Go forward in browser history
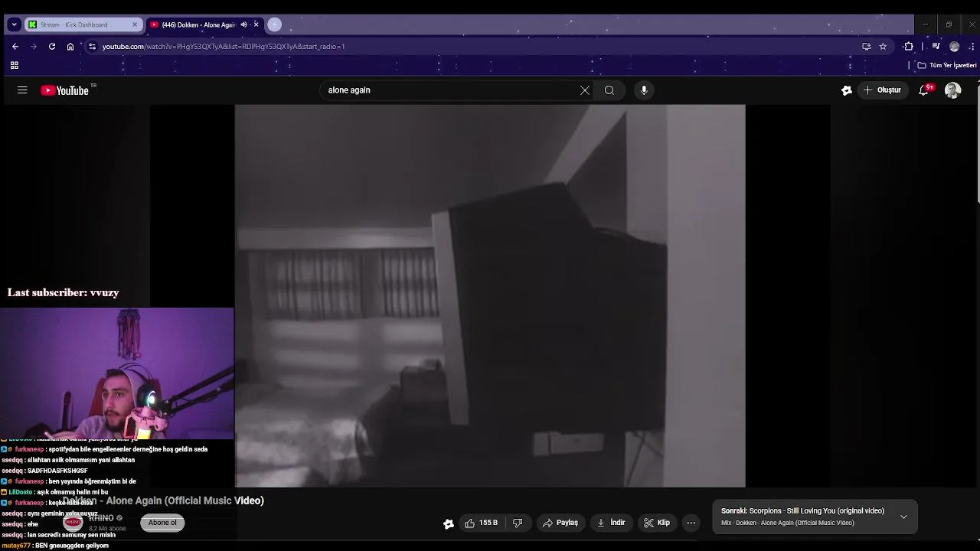 (33, 46)
